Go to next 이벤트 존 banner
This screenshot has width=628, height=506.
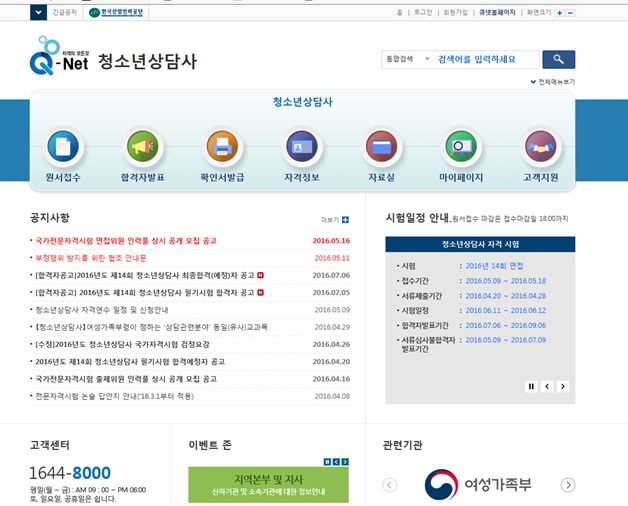(345, 462)
